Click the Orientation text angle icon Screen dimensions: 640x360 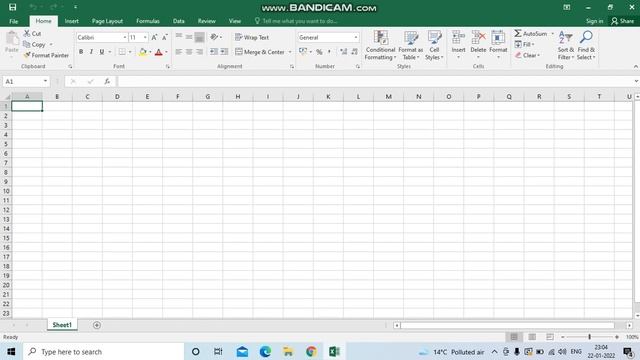coord(214,37)
